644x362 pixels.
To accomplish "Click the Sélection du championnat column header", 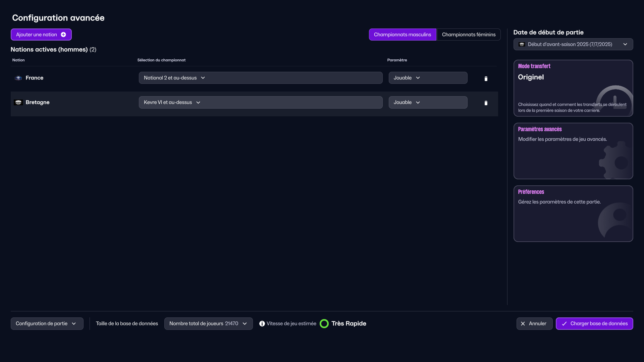I will [161, 60].
